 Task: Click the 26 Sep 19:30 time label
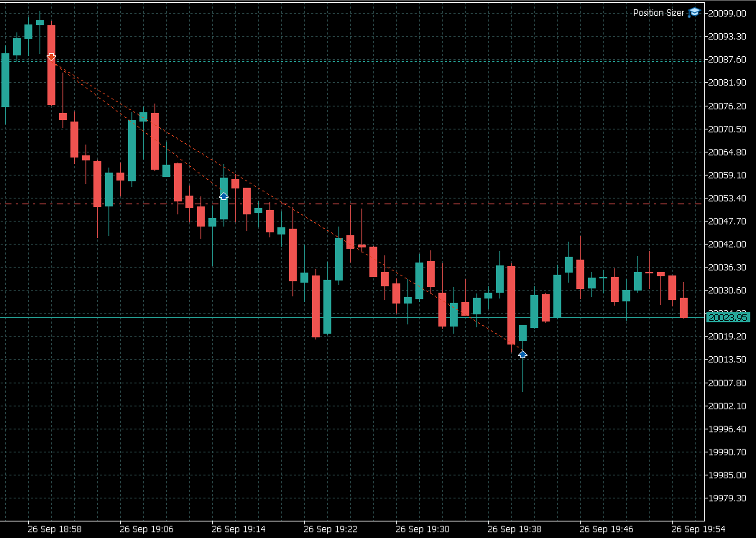tap(423, 529)
